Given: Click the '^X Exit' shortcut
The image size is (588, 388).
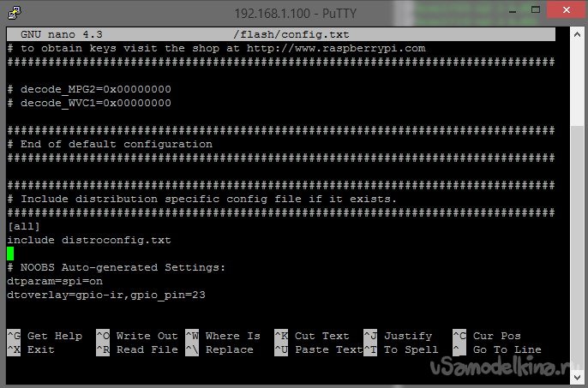Looking at the screenshot, I should click(x=31, y=349).
